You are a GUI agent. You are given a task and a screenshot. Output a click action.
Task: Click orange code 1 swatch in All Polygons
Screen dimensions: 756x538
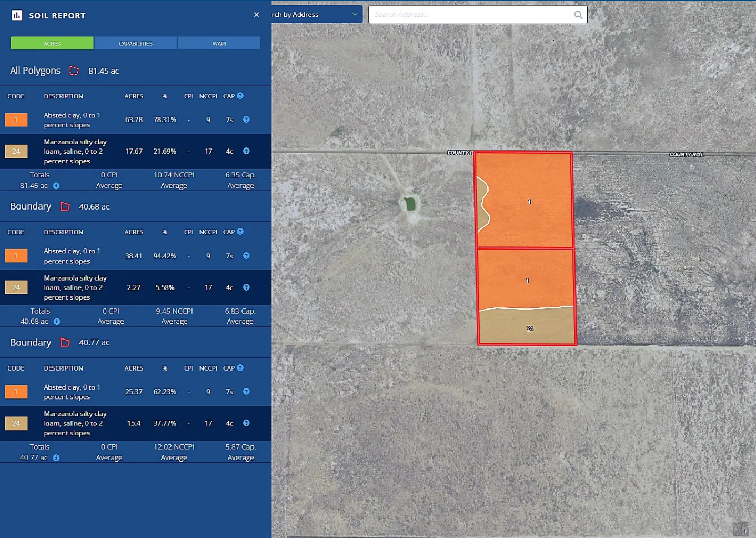tap(16, 120)
